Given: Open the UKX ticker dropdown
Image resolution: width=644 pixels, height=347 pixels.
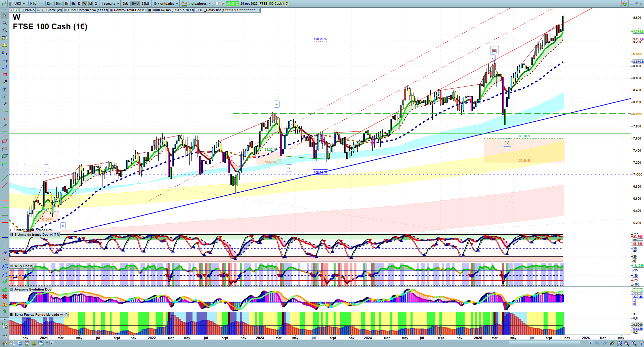Looking at the screenshot, I should click(x=19, y=4).
